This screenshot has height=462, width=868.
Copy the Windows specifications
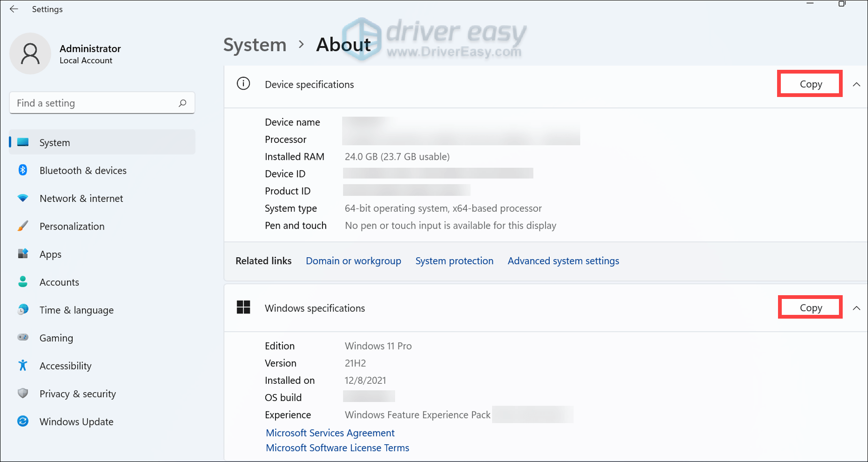coord(810,307)
